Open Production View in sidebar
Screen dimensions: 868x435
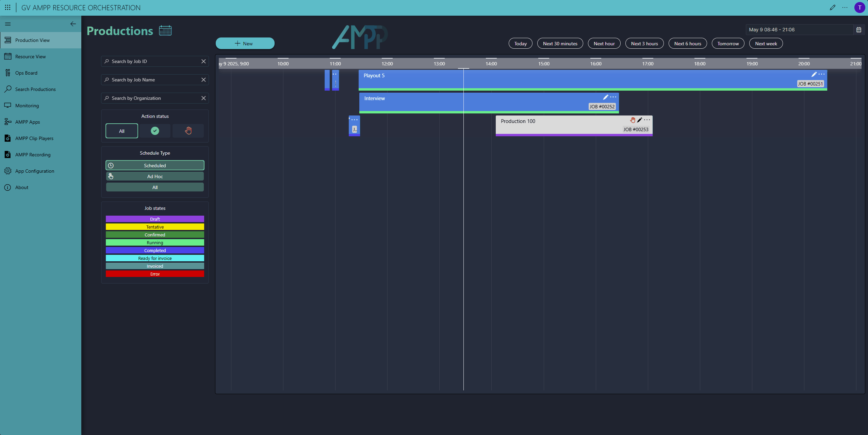[41, 40]
